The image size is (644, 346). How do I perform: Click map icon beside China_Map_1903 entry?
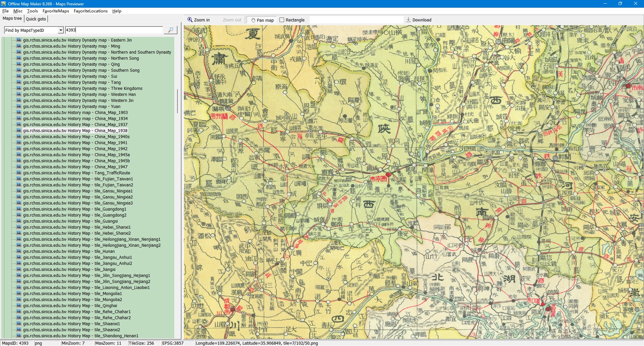(19, 113)
